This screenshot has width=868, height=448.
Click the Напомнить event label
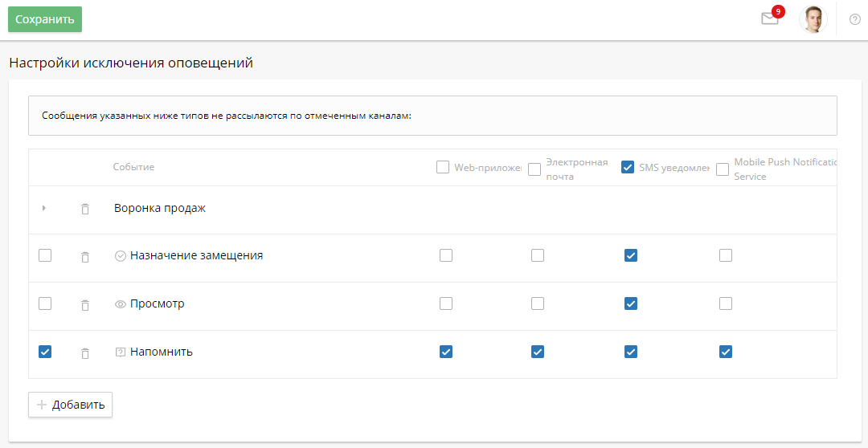pos(161,352)
